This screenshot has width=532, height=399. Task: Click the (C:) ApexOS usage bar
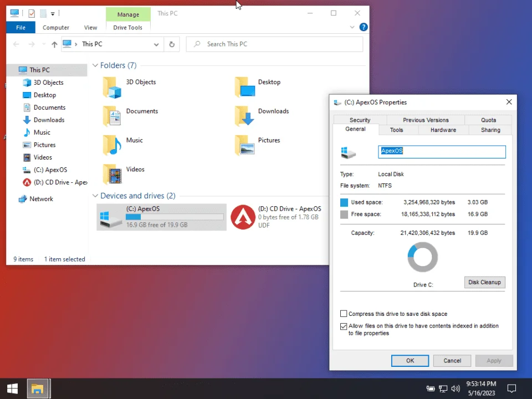tap(175, 217)
